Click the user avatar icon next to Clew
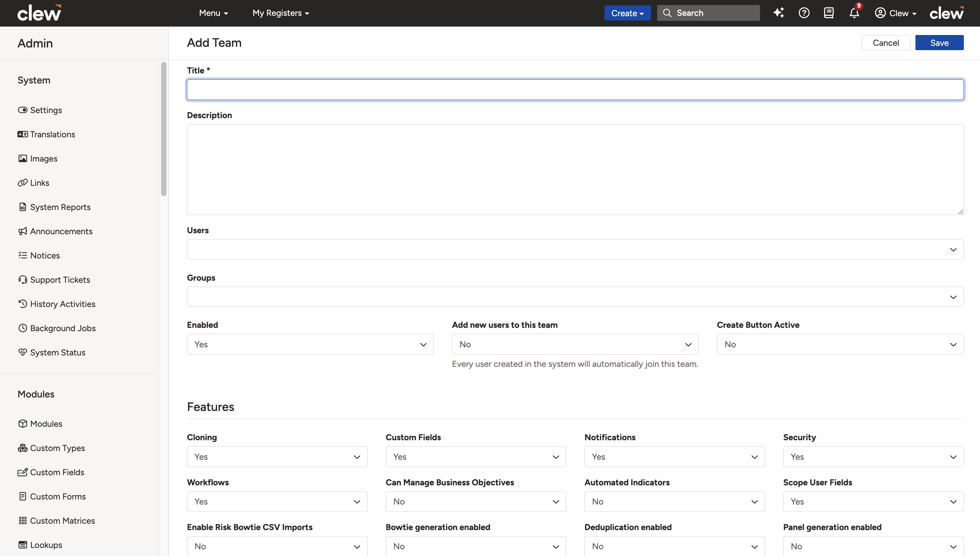Image resolution: width=980 pixels, height=556 pixels. (880, 13)
